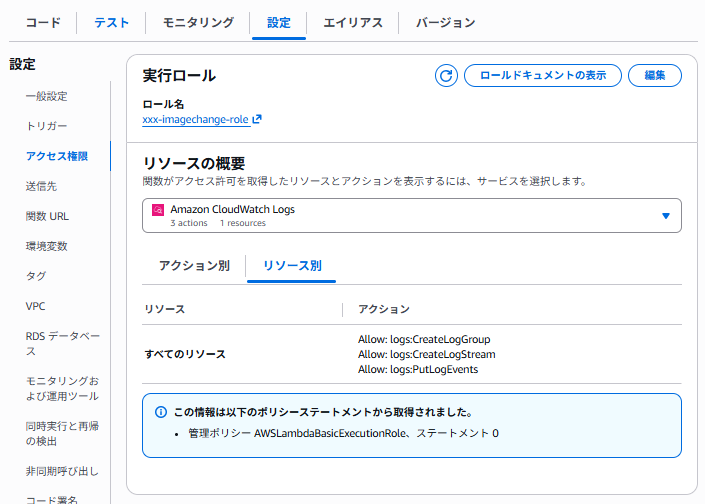
Task: Click the リソースの概要 heading
Action: (194, 163)
